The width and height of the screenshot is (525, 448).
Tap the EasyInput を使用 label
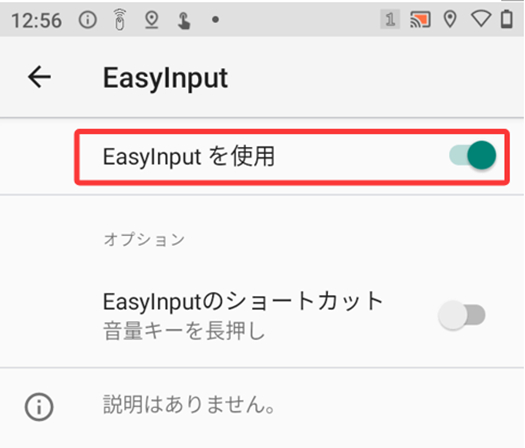189,156
